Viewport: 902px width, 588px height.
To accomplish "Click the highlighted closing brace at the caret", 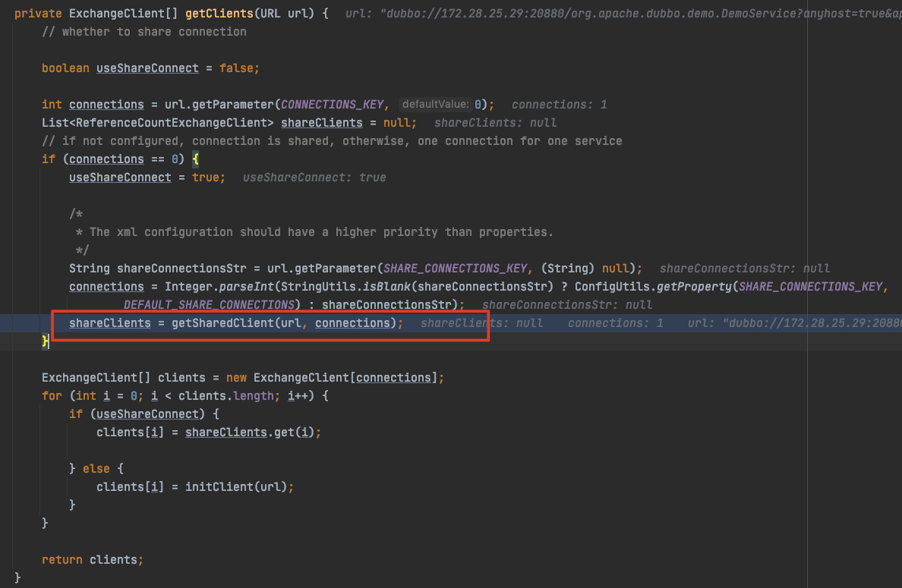I will [45, 341].
